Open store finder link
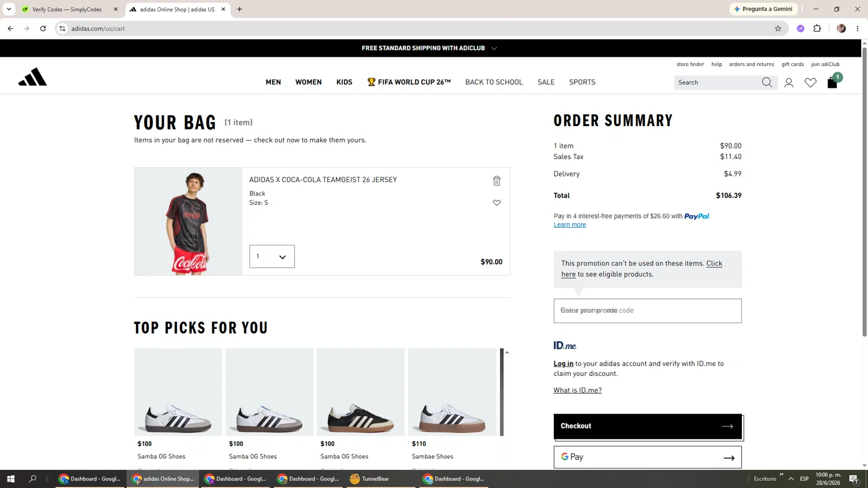The height and width of the screenshot is (488, 868). (690, 64)
